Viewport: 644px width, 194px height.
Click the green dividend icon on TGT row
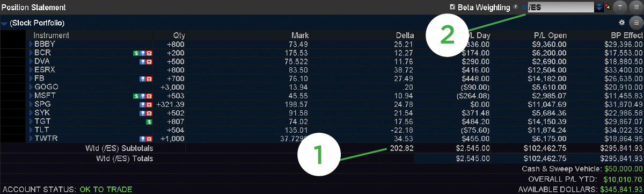(149, 121)
